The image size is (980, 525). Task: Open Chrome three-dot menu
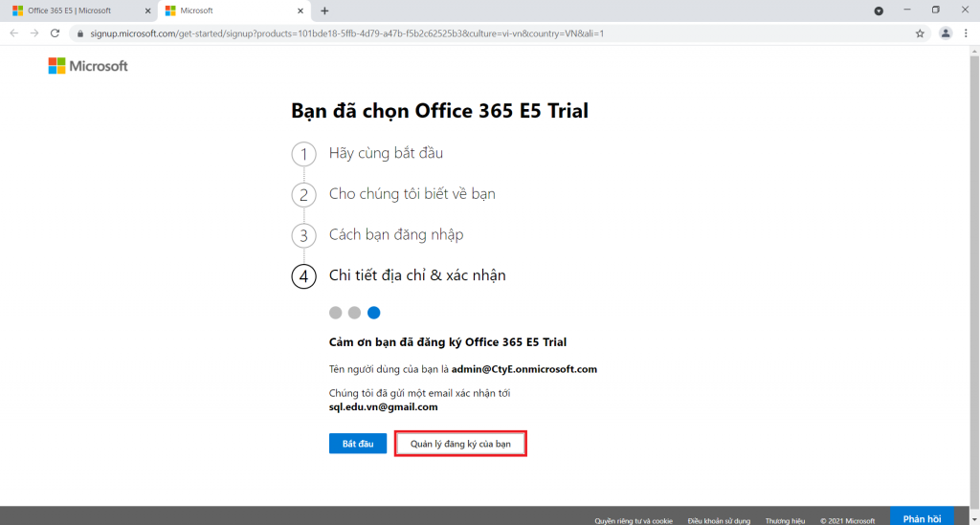point(967,33)
